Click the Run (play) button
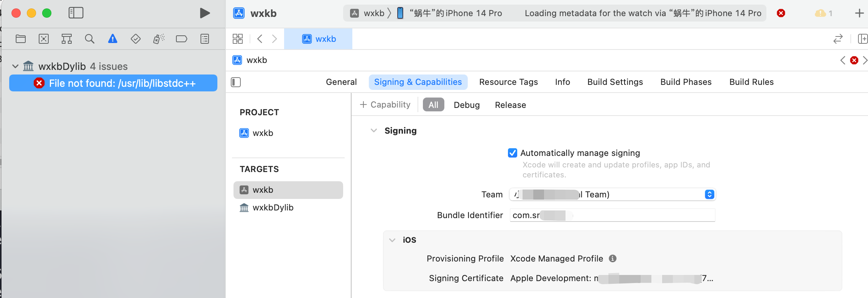Image resolution: width=868 pixels, height=298 pixels. 205,13
